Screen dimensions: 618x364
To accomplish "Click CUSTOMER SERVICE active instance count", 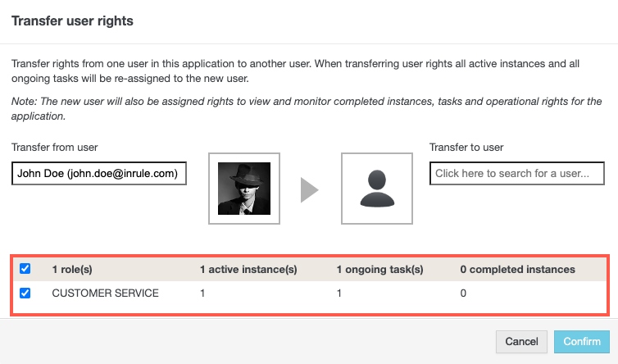I will 203,293.
